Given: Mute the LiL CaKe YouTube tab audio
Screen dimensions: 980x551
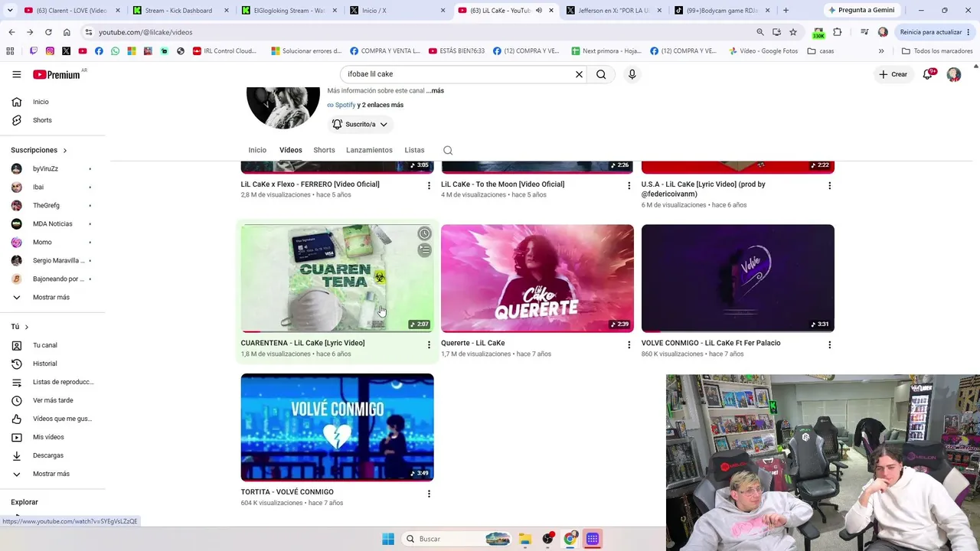Looking at the screenshot, I should tap(539, 11).
